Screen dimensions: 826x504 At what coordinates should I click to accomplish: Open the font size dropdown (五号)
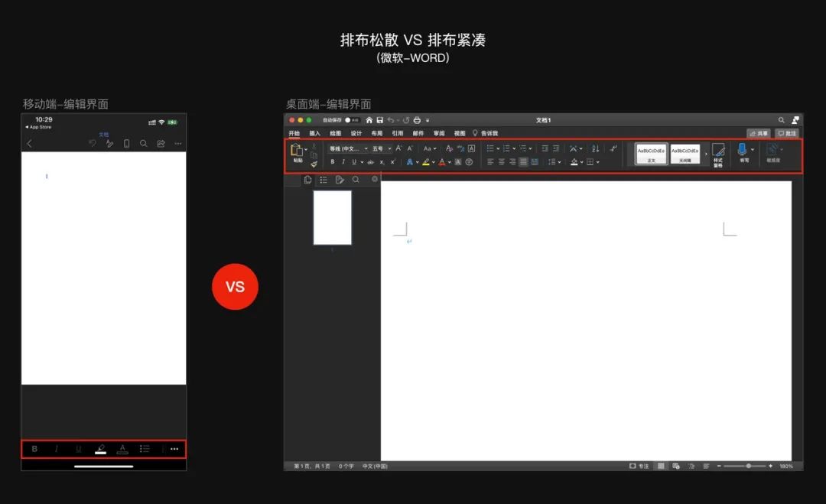pos(382,148)
